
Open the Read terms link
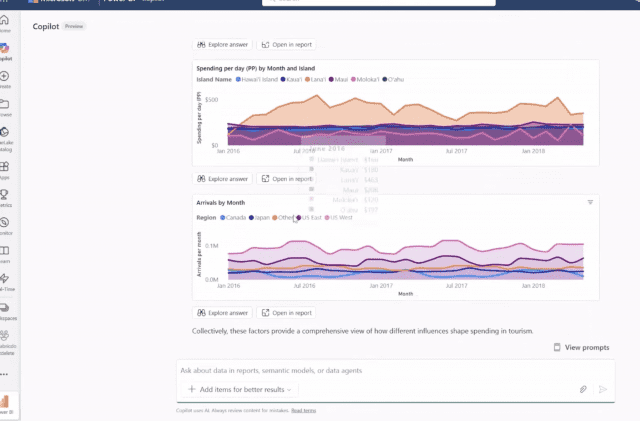point(303,410)
